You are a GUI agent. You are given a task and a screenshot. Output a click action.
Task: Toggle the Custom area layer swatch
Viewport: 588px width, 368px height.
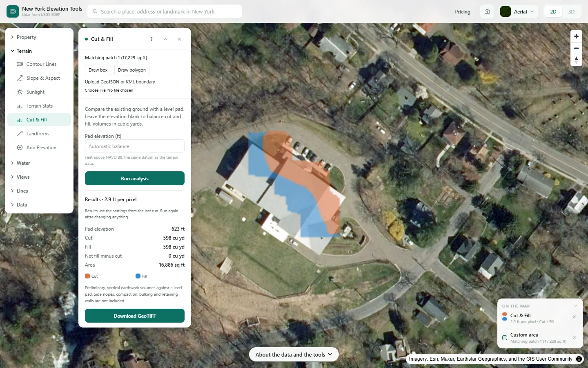pos(505,338)
